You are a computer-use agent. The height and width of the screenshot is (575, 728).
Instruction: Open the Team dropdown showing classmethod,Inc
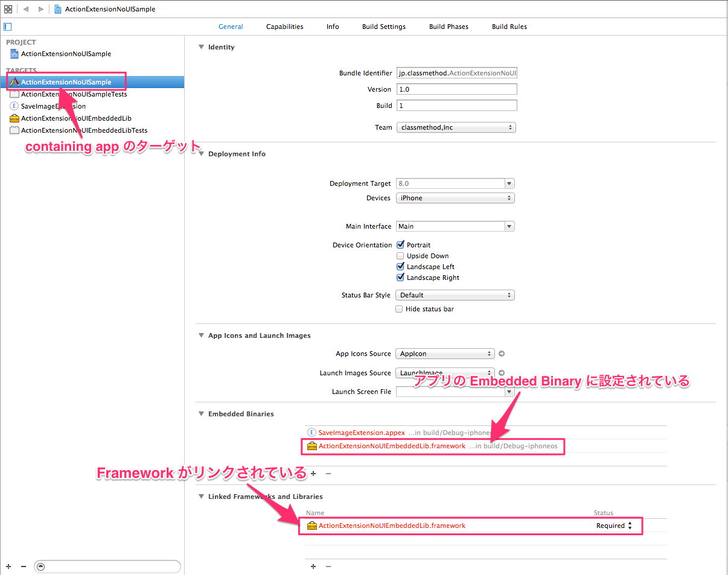tap(456, 127)
